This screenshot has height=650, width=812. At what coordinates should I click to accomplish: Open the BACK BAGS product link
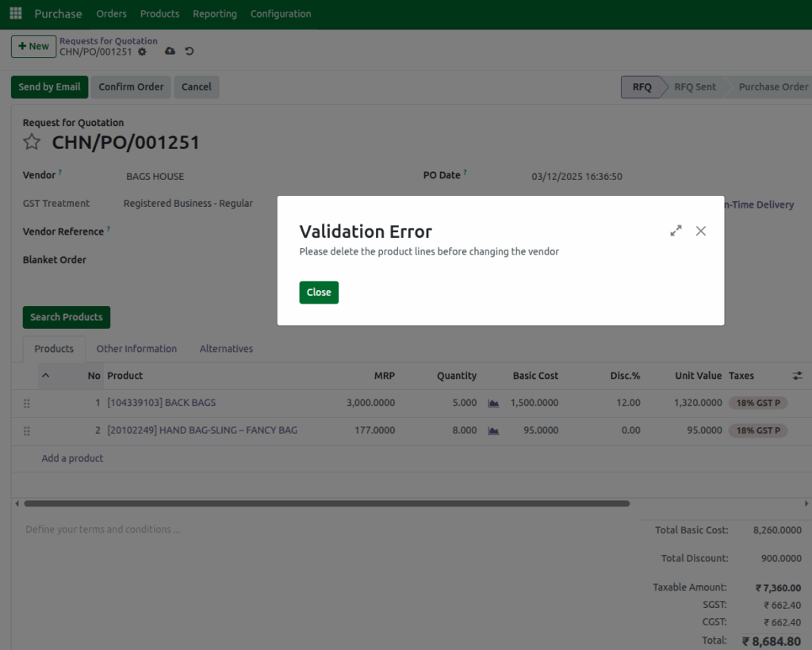(162, 403)
